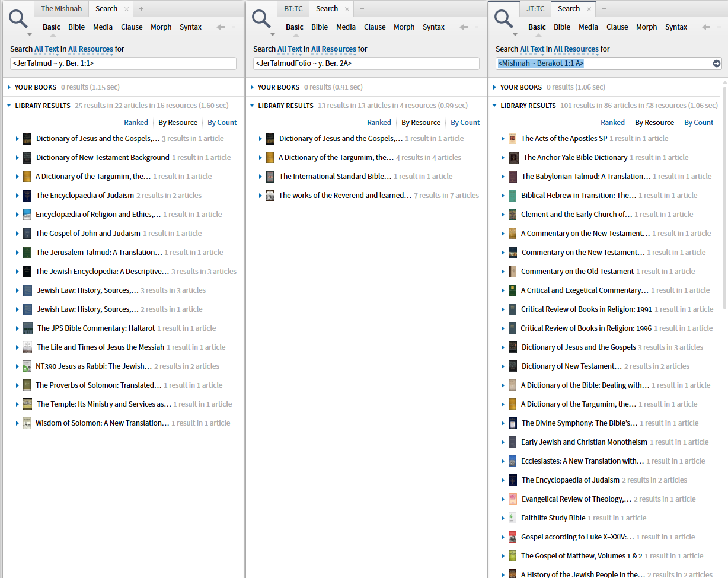The image size is (728, 578).
Task: Select Clause search type in the right panel
Action: point(617,27)
